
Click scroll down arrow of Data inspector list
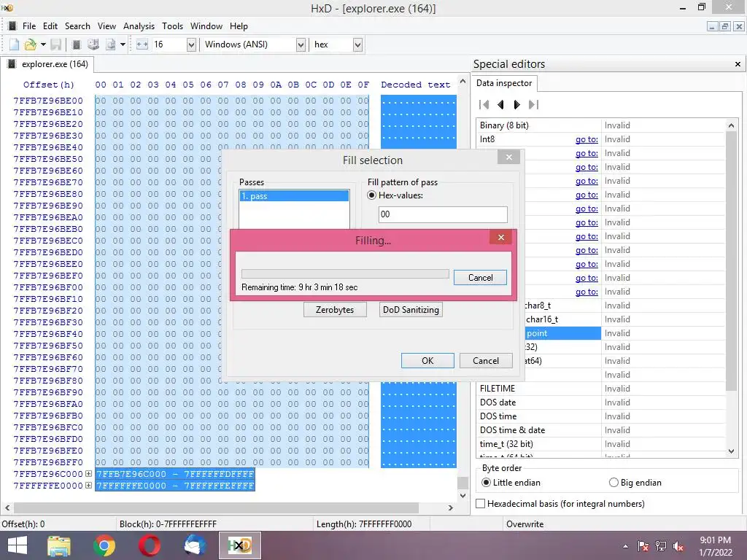click(731, 451)
